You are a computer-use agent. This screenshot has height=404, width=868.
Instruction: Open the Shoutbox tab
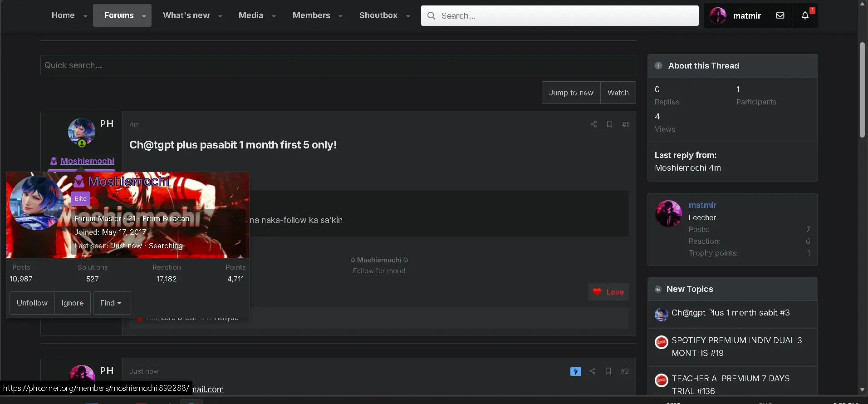pos(378,15)
